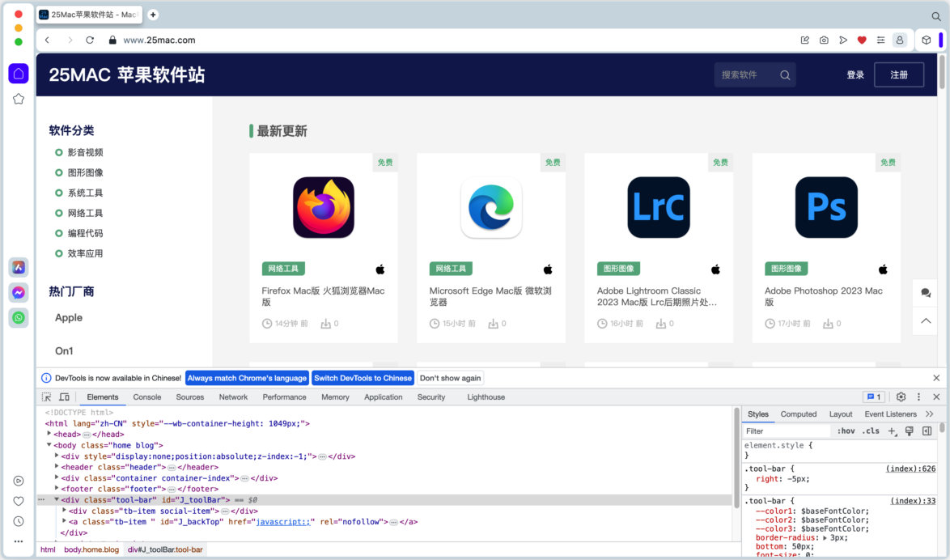
Task: Click the 登录 login link
Action: pos(855,75)
